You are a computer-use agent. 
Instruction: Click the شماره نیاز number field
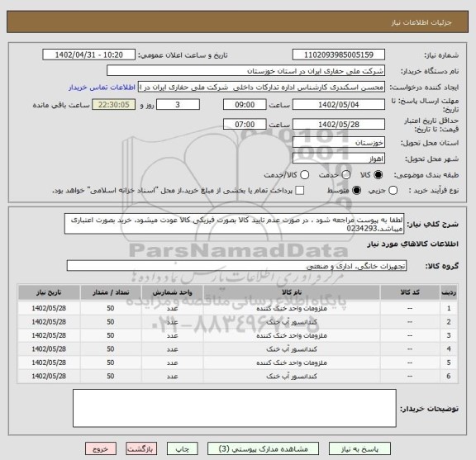[x=339, y=55]
